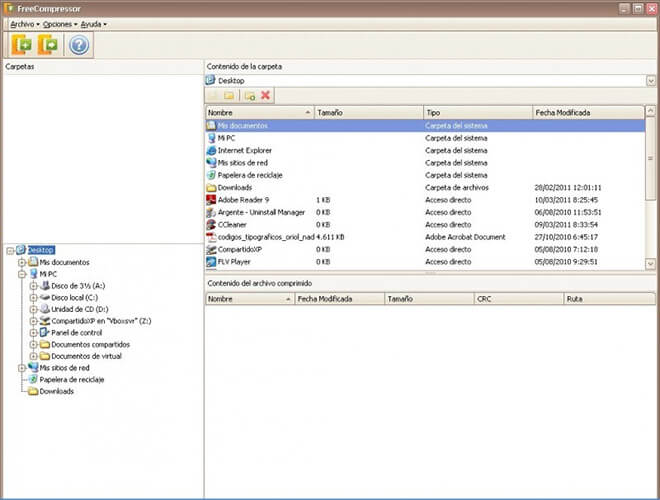Screen dimensions: 660x500
Task: Expand Documentos compartidos tree node
Action: point(34,345)
